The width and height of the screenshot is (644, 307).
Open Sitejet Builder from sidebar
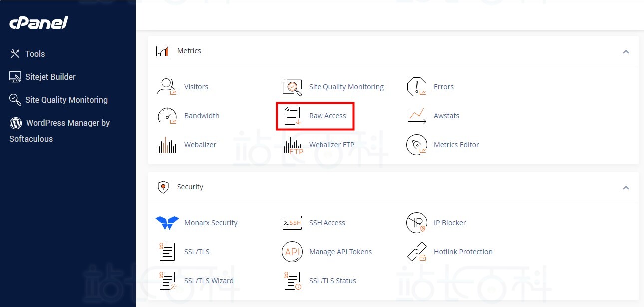[x=50, y=77]
